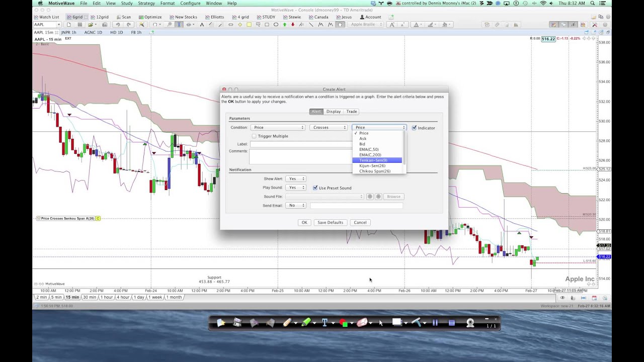Click the pencil tool in annotation bar
The width and height of the screenshot is (644, 362).
(287, 323)
